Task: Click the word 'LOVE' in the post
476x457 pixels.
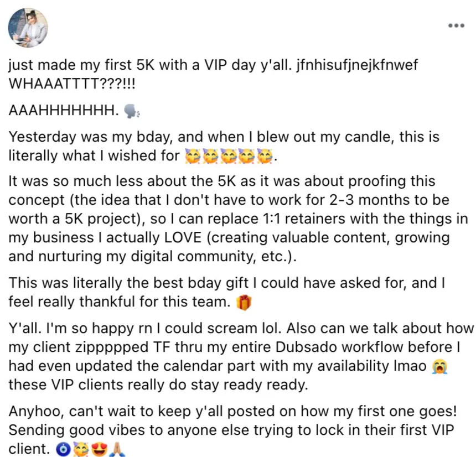Action: 183,237
